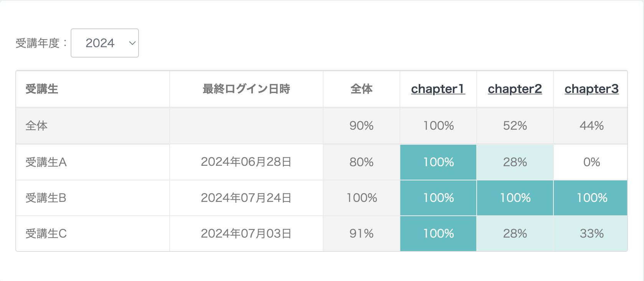Sort the table by chapter2
The image size is (644, 281).
(515, 89)
